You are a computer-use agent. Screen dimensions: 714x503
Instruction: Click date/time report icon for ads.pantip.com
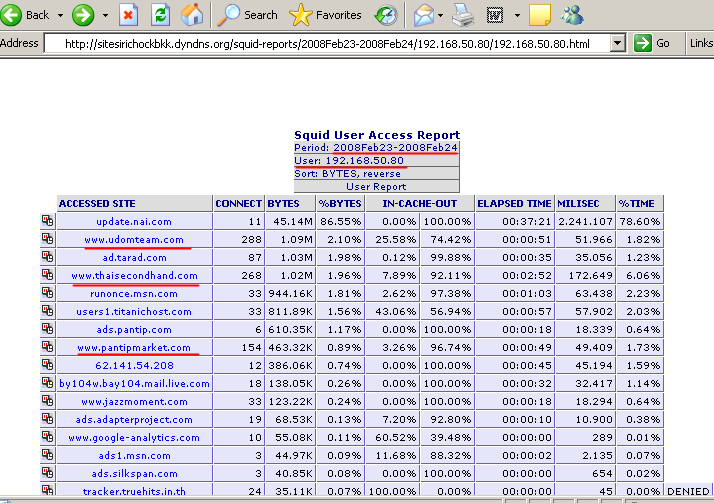48,329
